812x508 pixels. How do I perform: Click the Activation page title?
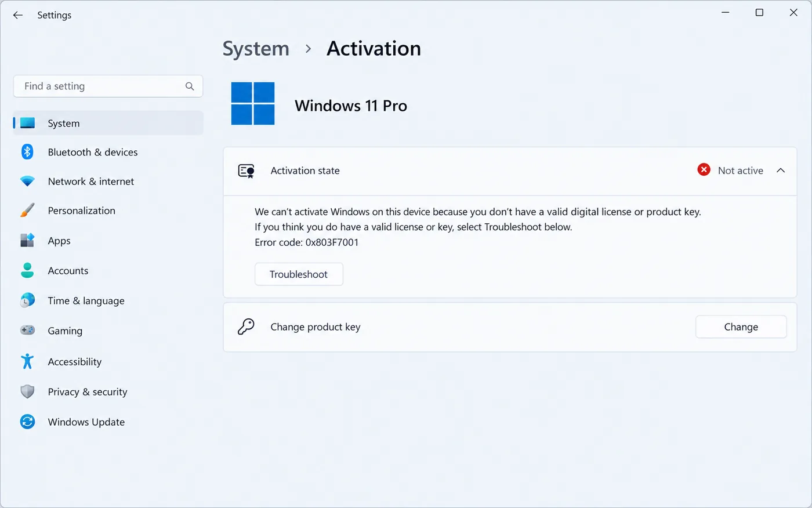click(374, 49)
